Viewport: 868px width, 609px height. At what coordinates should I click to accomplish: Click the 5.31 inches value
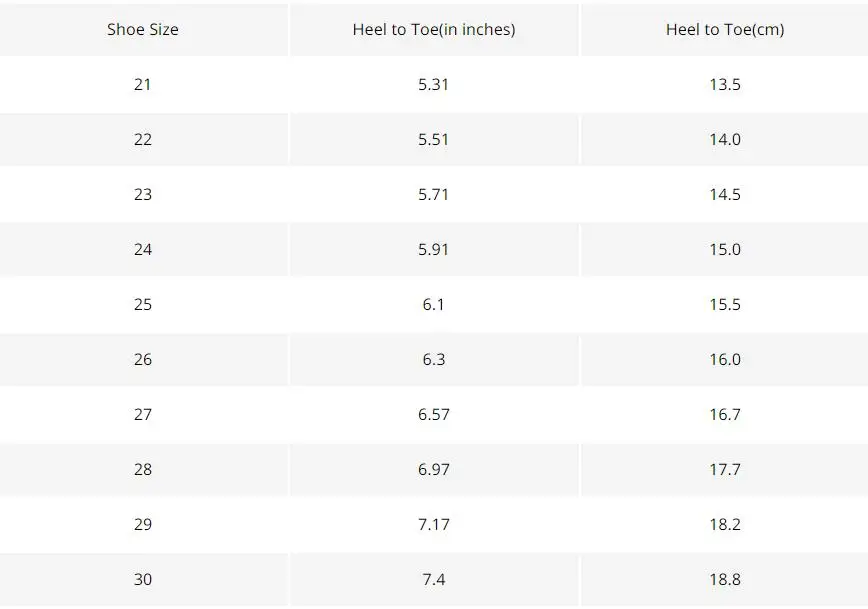433,84
